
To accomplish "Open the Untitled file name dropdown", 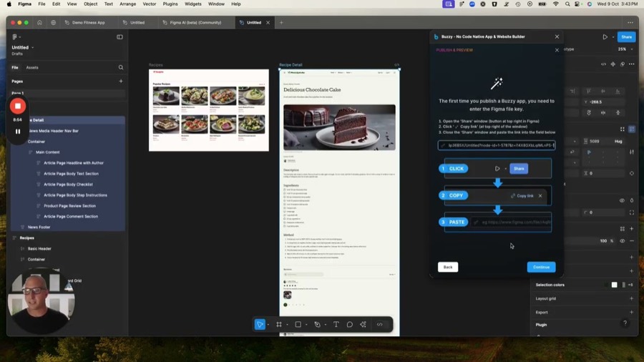I will pyautogui.click(x=32, y=48).
